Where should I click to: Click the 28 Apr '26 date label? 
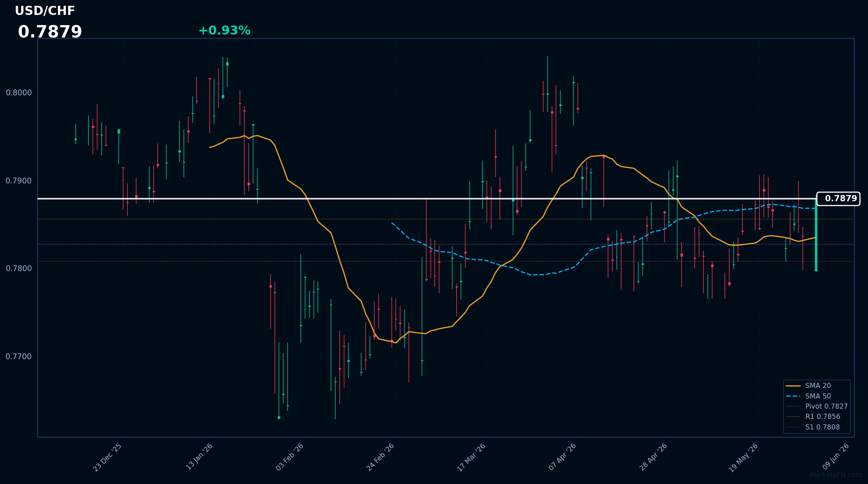[x=653, y=457]
